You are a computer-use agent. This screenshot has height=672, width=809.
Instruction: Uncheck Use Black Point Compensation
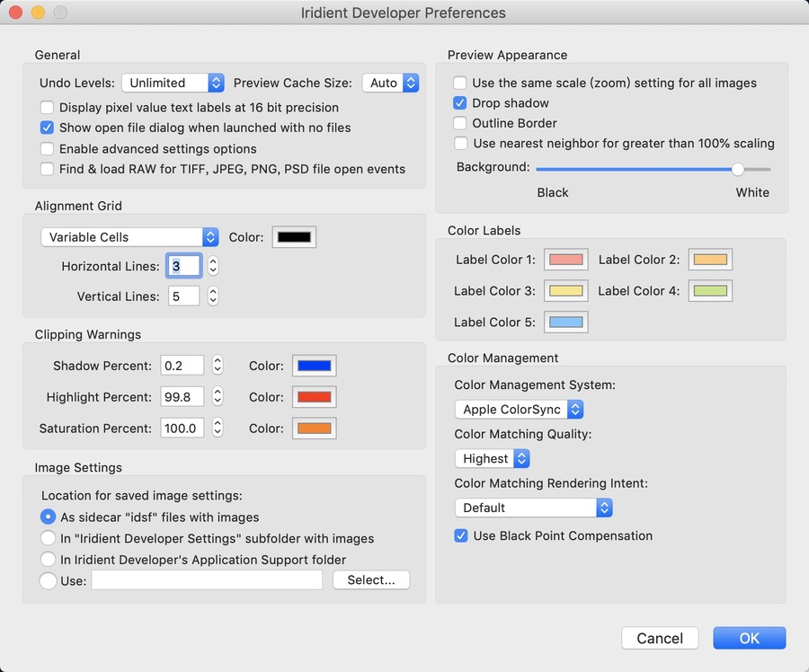point(461,535)
